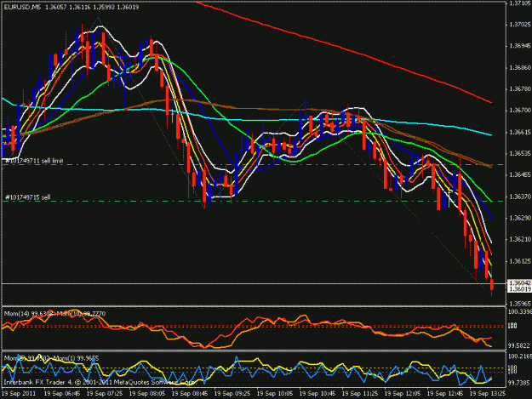This screenshot has width=532, height=399.
Task: Click the 1.36290 price axis label
Action: pos(520,218)
